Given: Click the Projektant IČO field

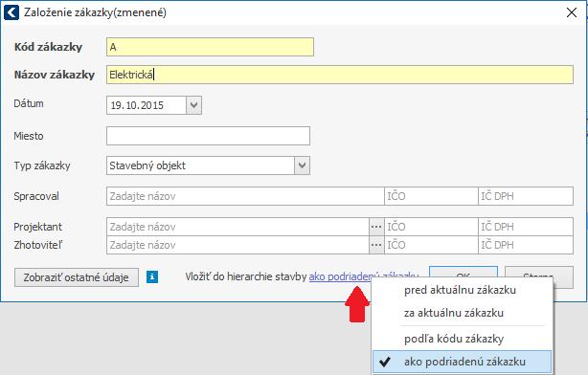Looking at the screenshot, I should tap(431, 227).
